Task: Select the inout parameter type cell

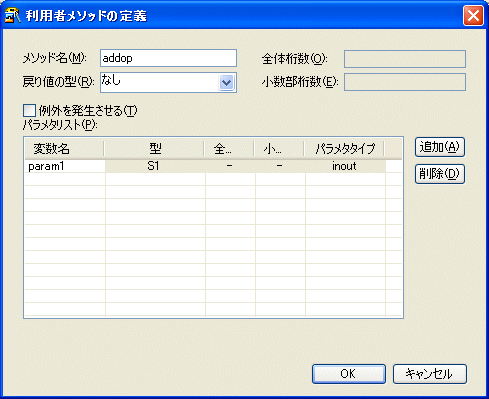Action: [x=345, y=166]
